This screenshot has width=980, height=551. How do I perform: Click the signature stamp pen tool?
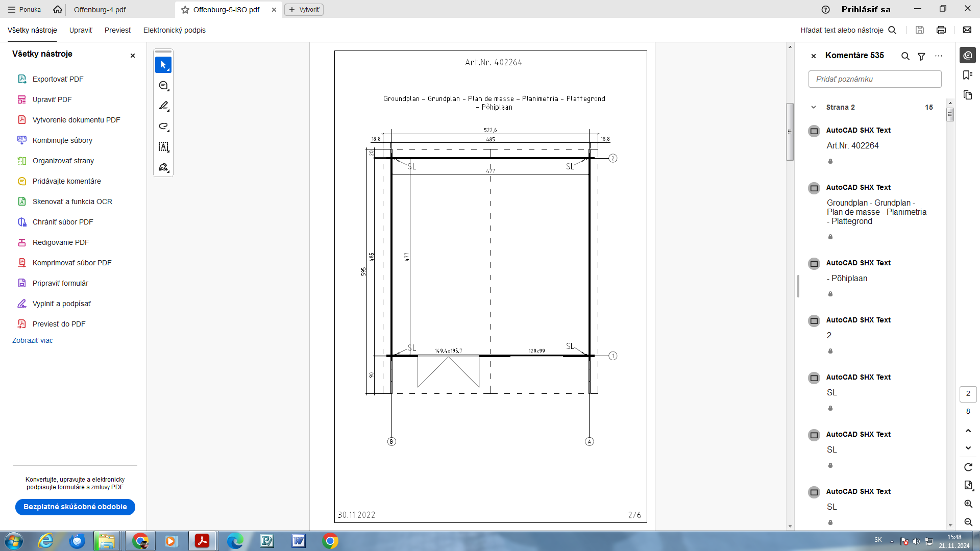(163, 167)
